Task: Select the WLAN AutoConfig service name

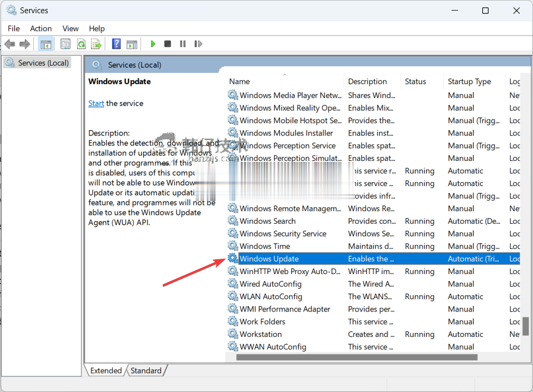Action: (x=271, y=296)
